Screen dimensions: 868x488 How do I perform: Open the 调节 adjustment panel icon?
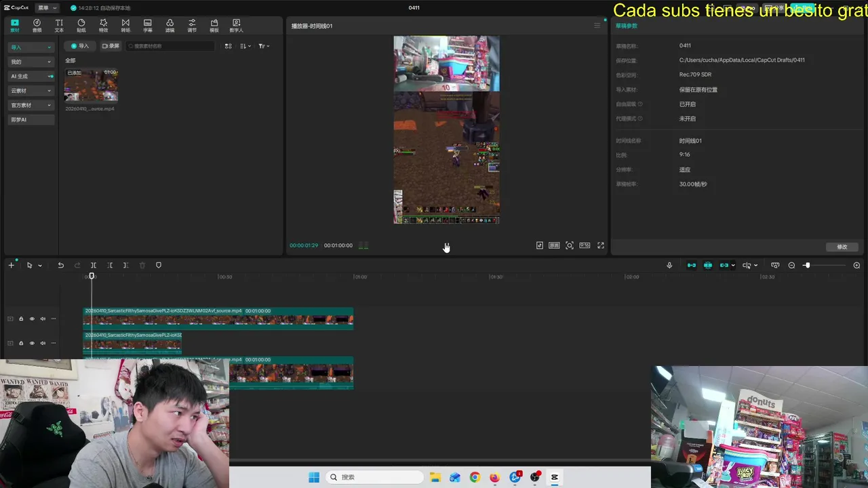(x=192, y=26)
